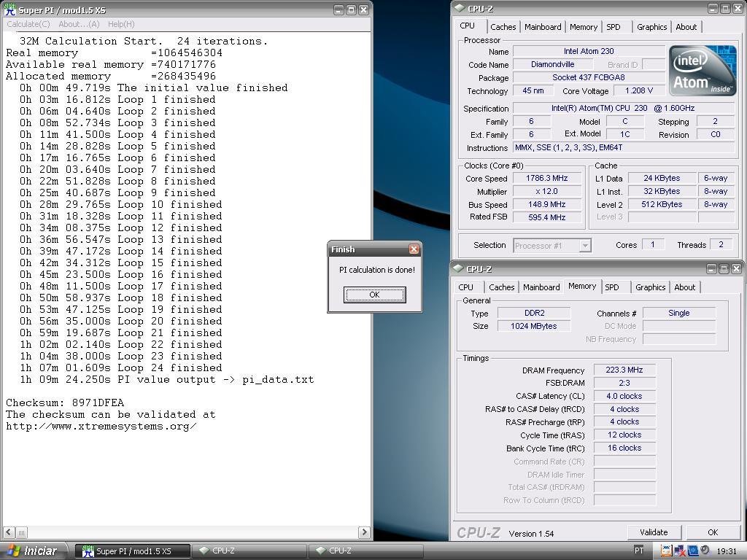Viewport: 747px width, 560px height.
Task: Click the Super PI title bar icon
Action: (9, 9)
